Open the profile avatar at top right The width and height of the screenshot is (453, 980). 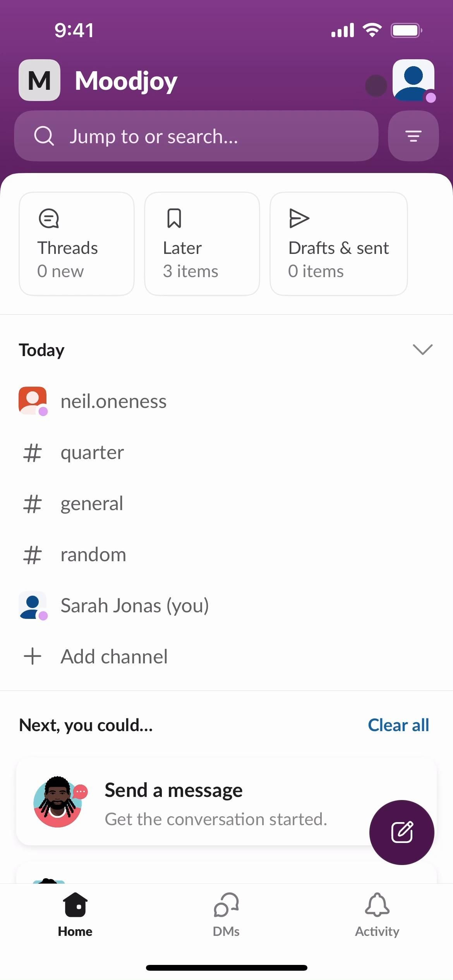413,80
